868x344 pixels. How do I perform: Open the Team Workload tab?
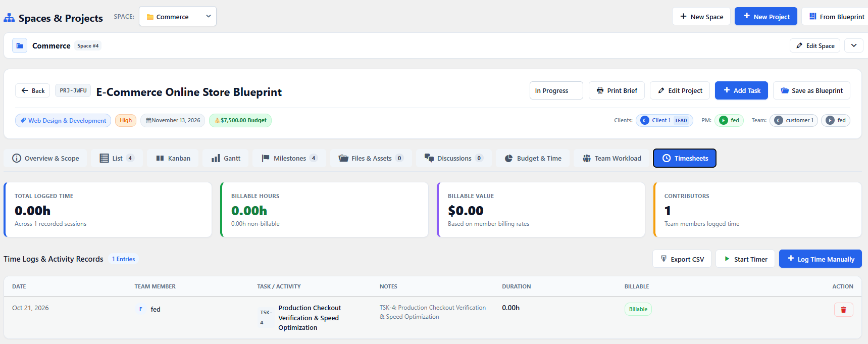click(x=611, y=158)
